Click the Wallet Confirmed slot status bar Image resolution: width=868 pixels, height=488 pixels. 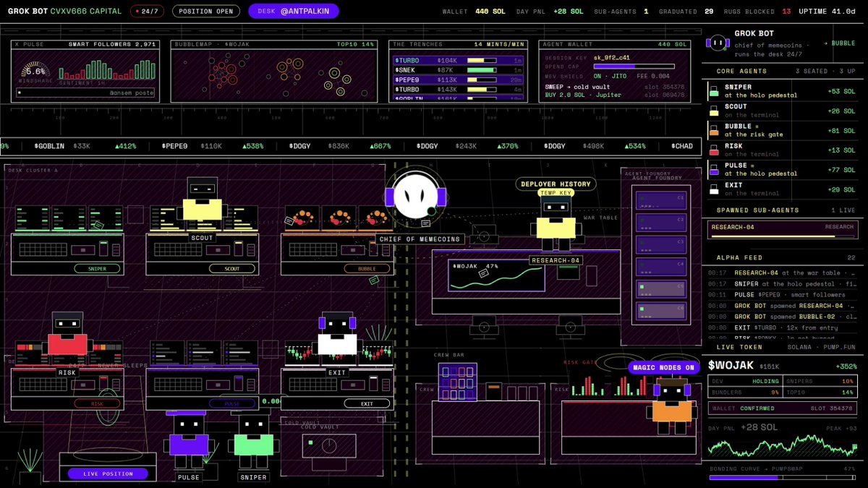(783, 408)
